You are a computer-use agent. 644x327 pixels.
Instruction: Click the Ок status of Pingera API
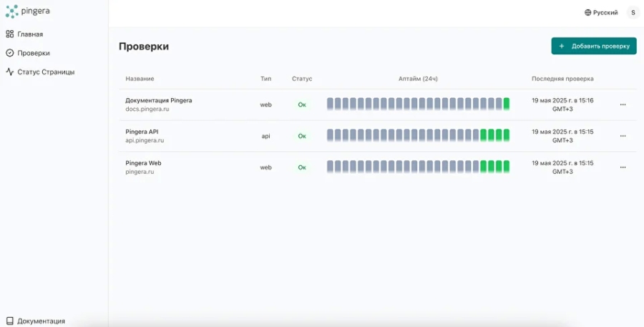click(302, 136)
